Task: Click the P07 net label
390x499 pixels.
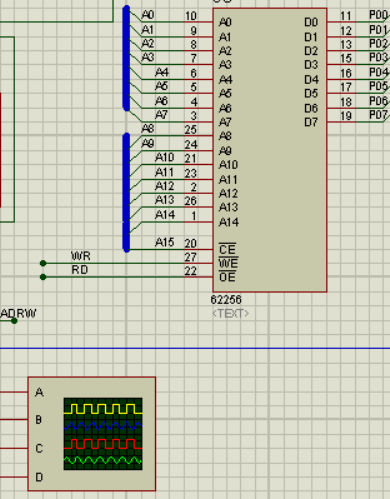Action: pos(379,115)
